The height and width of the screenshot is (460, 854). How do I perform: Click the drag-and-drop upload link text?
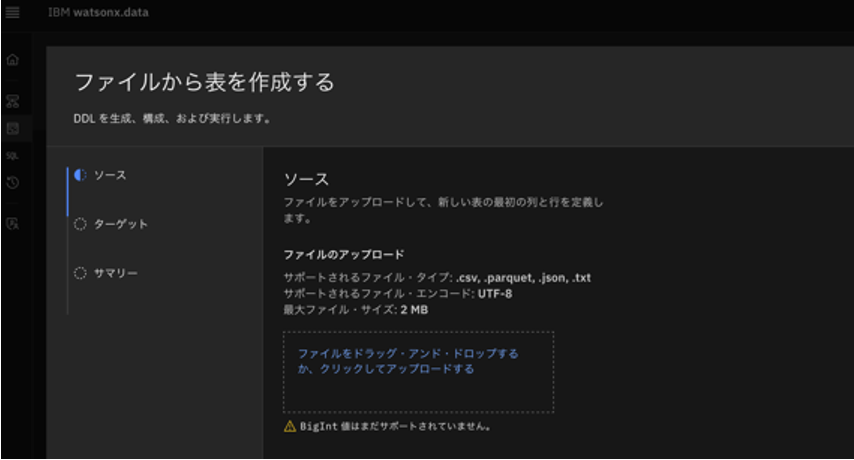click(408, 361)
